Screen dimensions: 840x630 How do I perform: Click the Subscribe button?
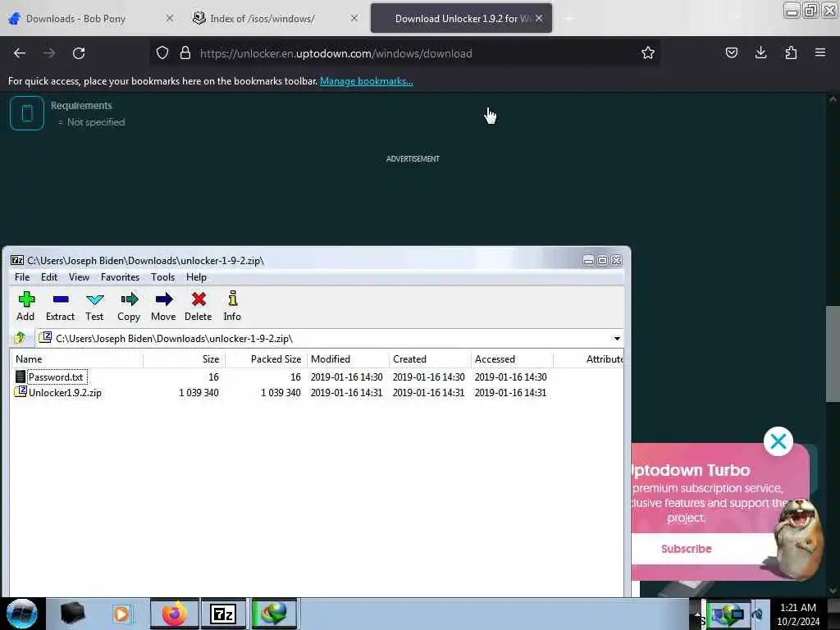687,549
